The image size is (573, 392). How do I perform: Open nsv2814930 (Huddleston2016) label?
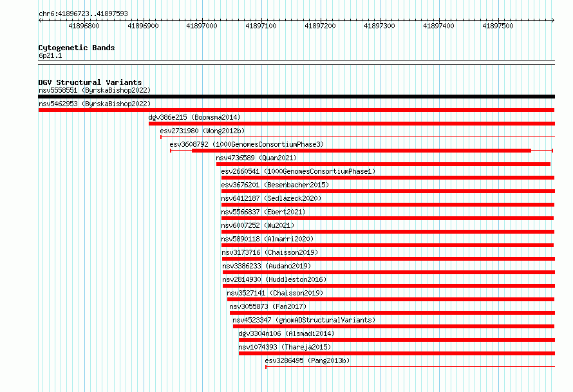click(x=274, y=279)
